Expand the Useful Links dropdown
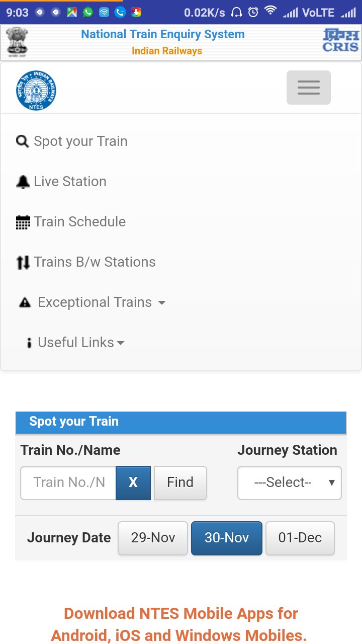This screenshot has width=362, height=644. click(x=80, y=343)
